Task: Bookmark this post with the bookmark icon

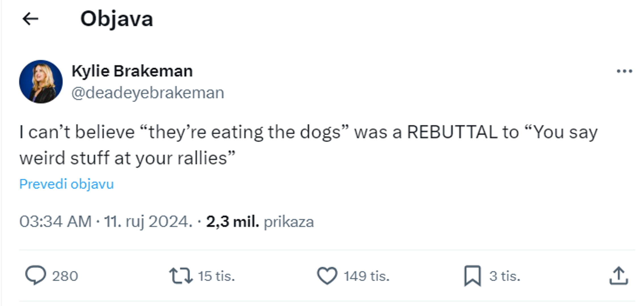Action: point(472,276)
